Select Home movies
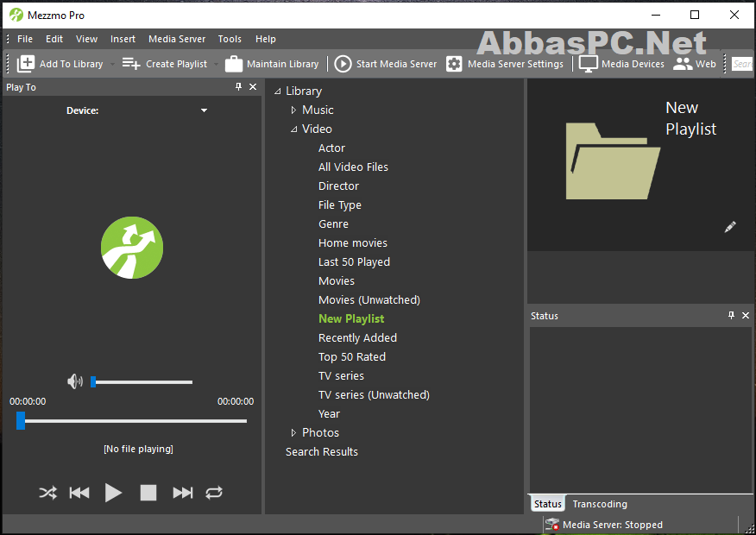This screenshot has width=756, height=535. pos(352,243)
